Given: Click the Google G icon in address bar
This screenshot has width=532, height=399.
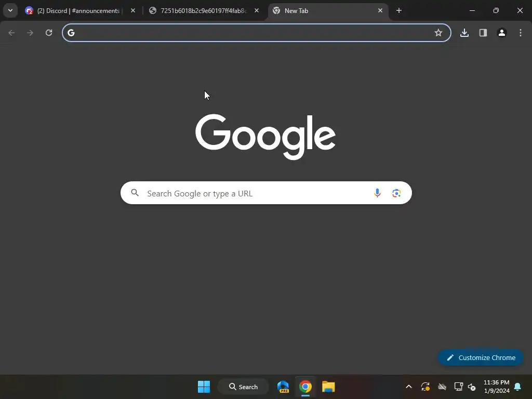Looking at the screenshot, I should tap(71, 33).
